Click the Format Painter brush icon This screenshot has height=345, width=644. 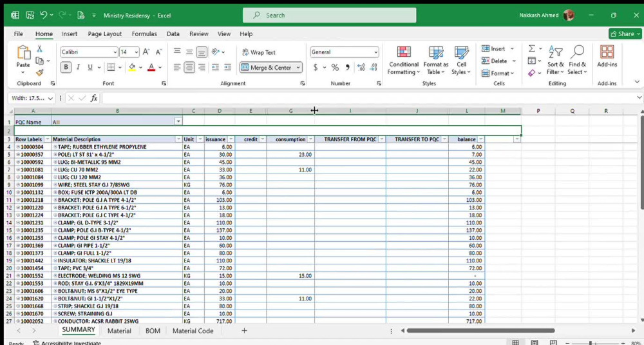[39, 73]
